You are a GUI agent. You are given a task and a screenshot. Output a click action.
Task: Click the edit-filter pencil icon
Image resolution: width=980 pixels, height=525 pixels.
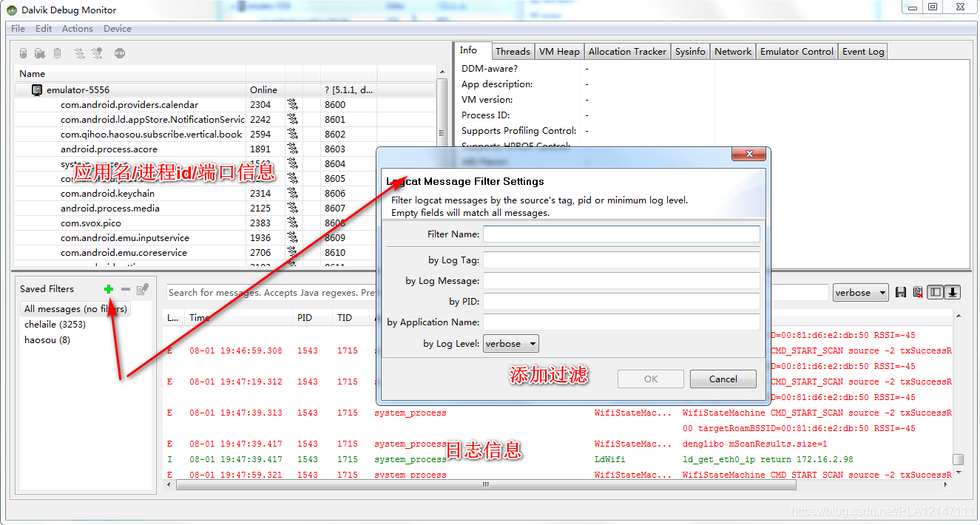click(x=143, y=289)
